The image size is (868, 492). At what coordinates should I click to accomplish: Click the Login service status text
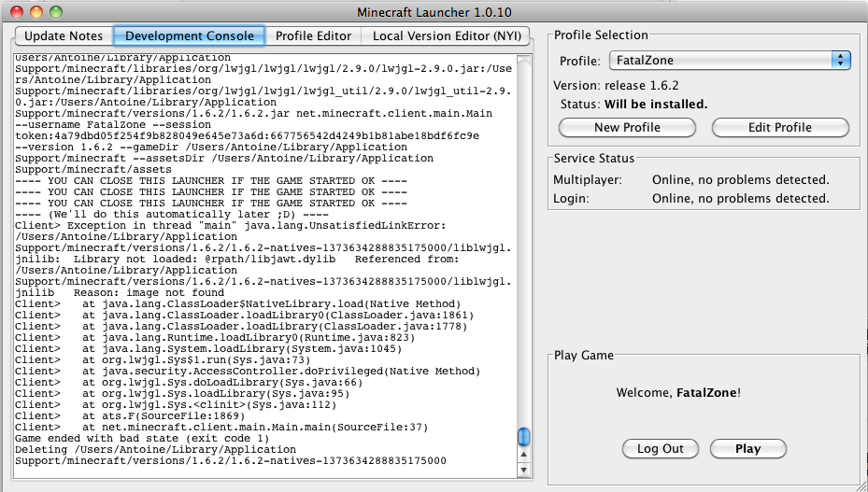coord(741,199)
